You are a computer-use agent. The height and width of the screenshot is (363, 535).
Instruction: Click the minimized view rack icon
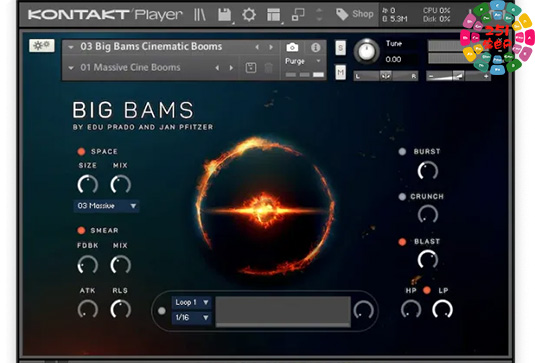(x=298, y=15)
